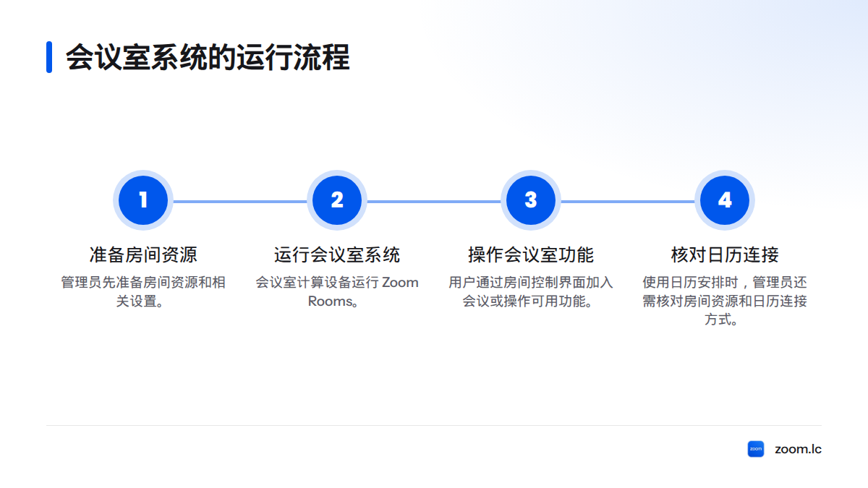Click the description mentioning Zoom Rooms
The width and height of the screenshot is (868, 488).
(337, 291)
